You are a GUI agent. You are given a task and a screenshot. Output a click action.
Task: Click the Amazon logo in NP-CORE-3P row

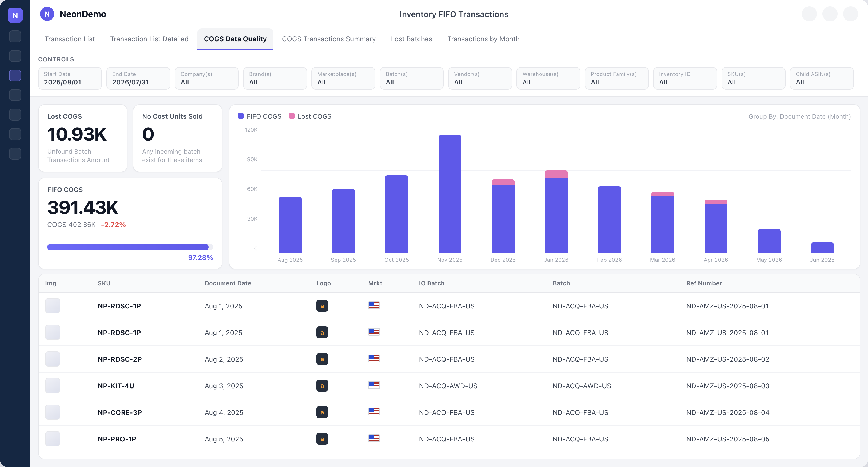pos(322,412)
